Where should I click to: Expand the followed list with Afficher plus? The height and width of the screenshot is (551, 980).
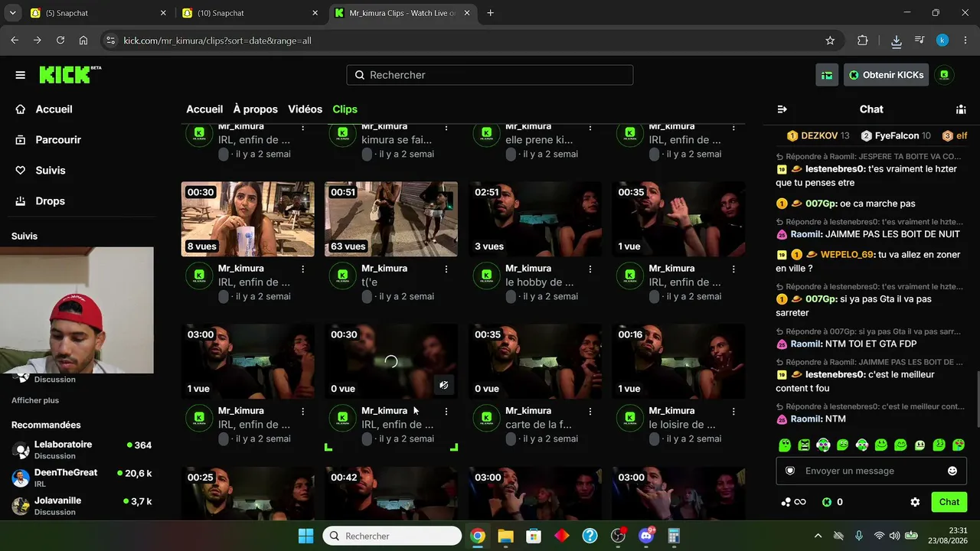pos(35,400)
